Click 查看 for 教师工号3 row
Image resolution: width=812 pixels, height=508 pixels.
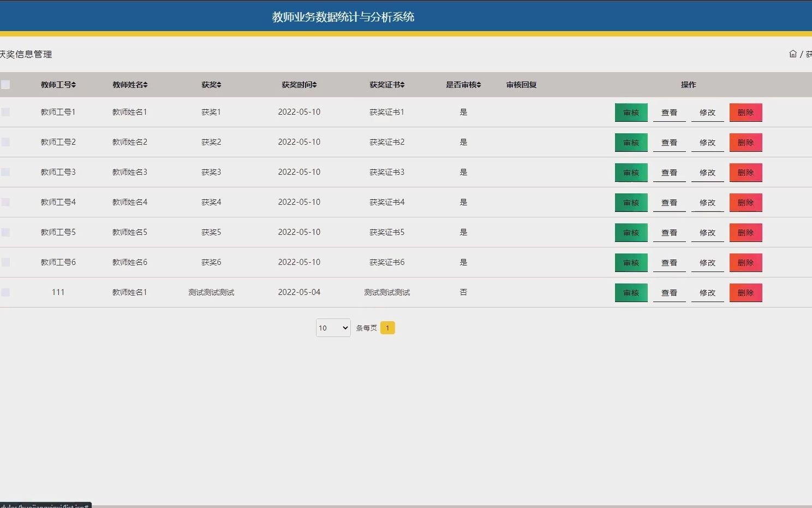tap(670, 173)
